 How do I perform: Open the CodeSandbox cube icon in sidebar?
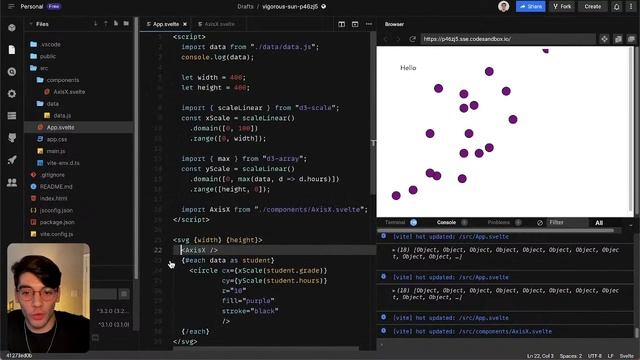tap(12, 28)
